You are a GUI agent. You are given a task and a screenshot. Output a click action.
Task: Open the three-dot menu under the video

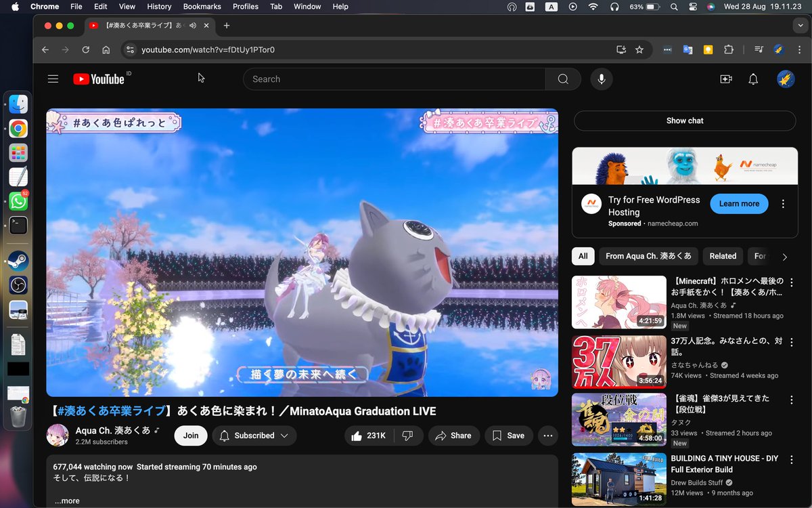(547, 436)
